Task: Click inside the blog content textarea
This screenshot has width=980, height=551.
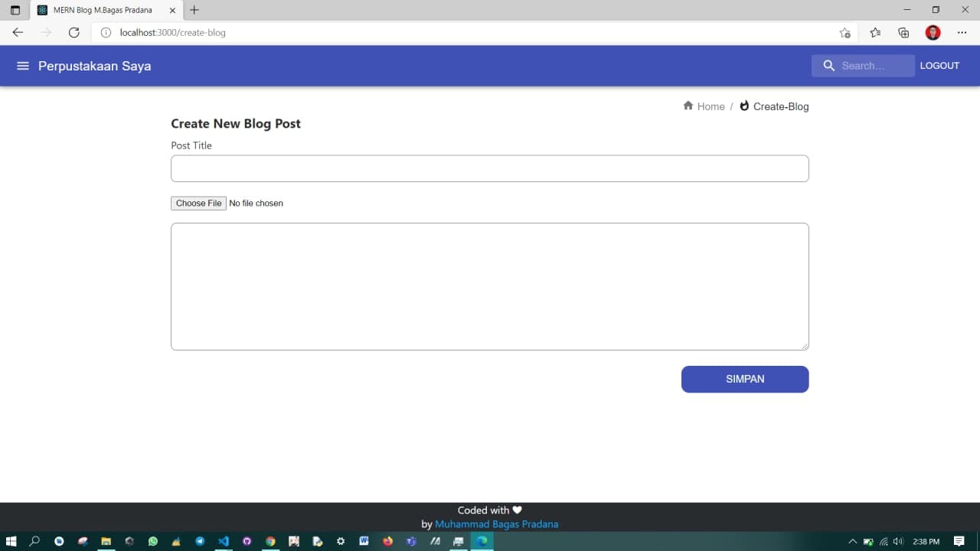Action: tap(489, 286)
